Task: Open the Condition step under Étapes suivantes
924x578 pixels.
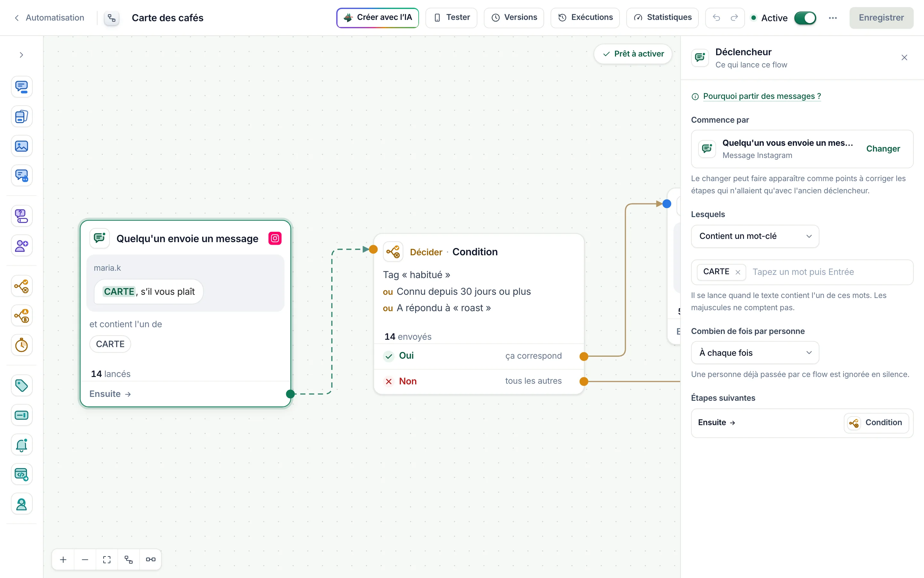Action: pos(876,423)
